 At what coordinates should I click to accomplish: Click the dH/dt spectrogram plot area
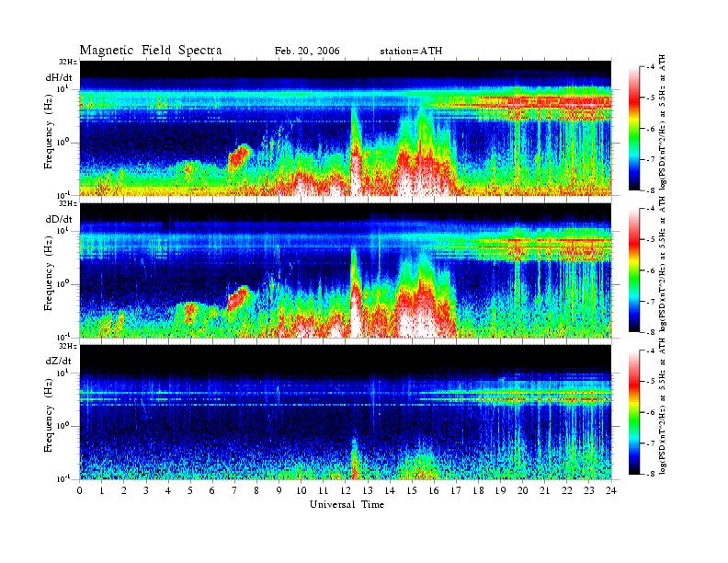click(346, 128)
